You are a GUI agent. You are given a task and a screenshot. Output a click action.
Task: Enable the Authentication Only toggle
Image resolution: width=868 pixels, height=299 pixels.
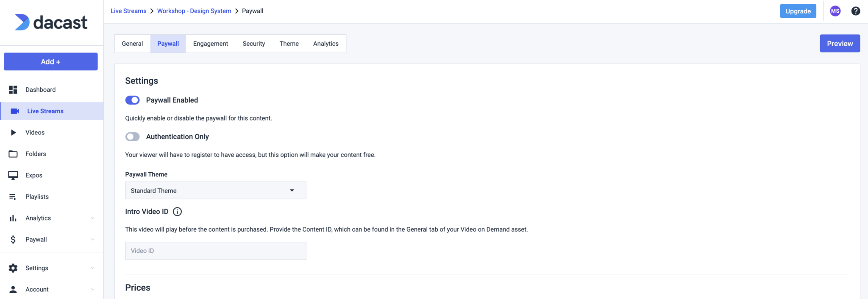coord(132,137)
